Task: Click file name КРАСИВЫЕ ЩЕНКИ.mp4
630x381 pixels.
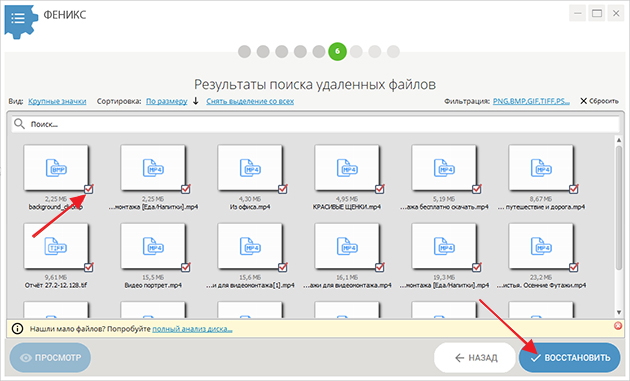Action: tap(347, 207)
